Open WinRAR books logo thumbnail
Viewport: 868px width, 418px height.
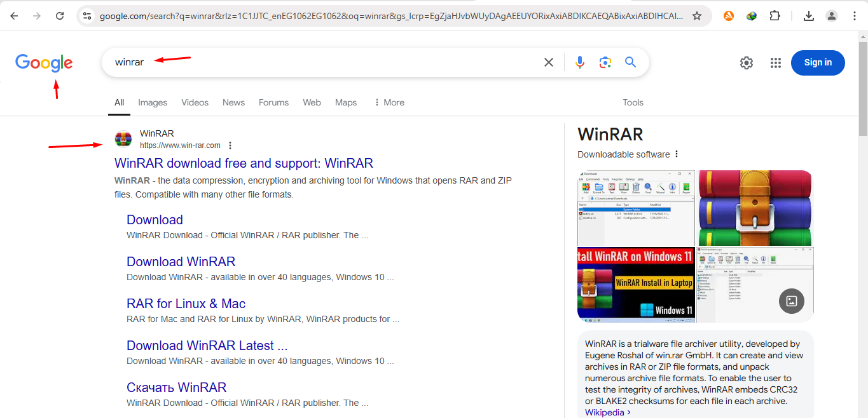point(755,208)
